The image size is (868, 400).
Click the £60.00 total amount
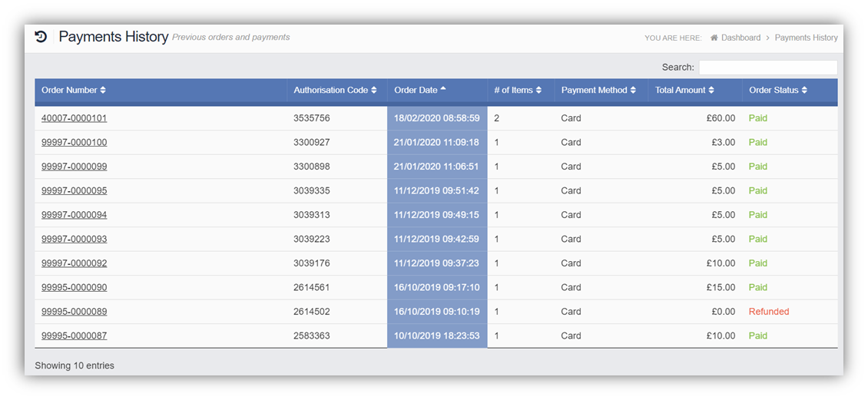tap(721, 117)
